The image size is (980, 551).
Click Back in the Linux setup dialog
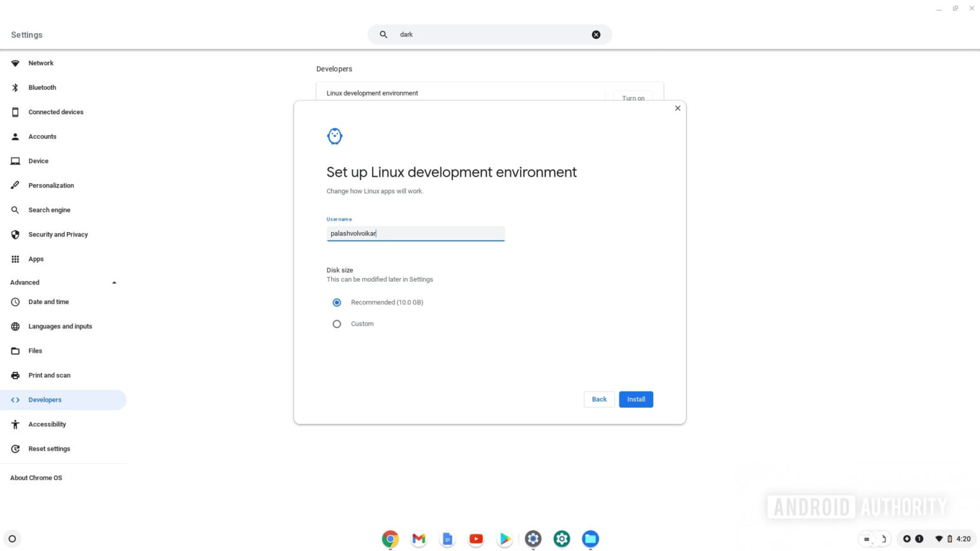coord(598,399)
